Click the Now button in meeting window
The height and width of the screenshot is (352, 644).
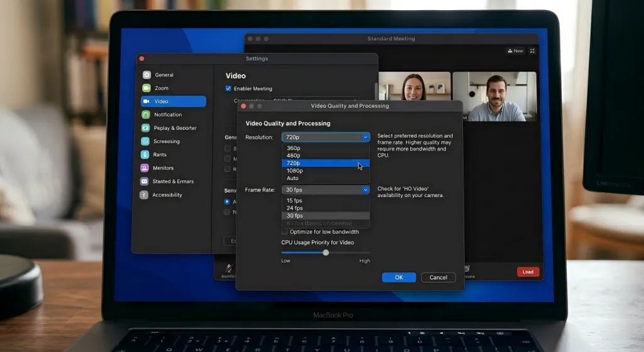tap(516, 51)
